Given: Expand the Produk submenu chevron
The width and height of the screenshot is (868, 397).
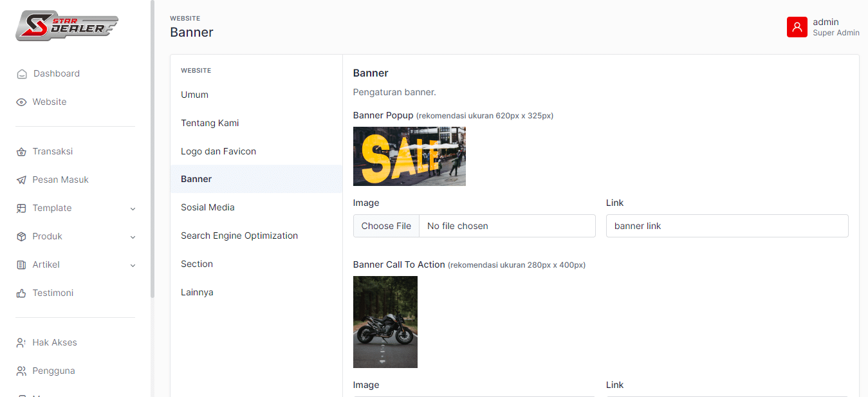Looking at the screenshot, I should coord(133,237).
